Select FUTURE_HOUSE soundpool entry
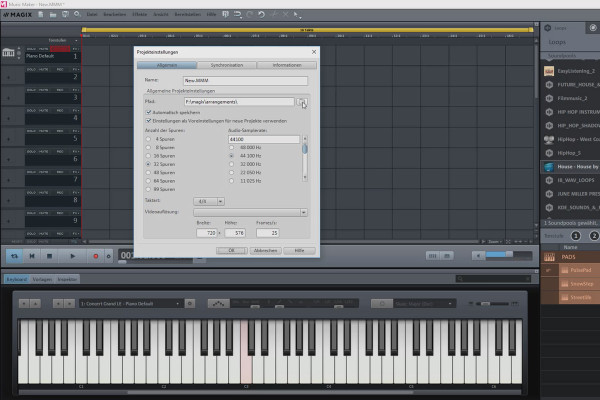This screenshot has height=400, width=600. pos(572,85)
